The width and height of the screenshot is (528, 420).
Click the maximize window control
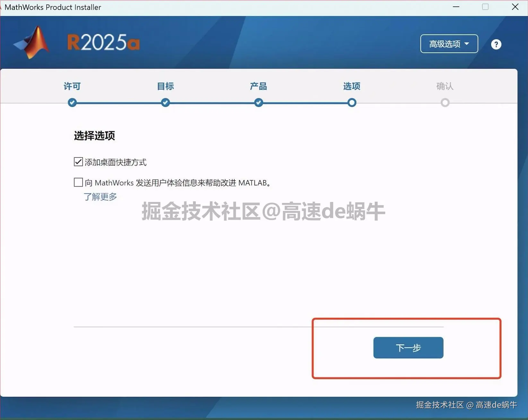485,7
